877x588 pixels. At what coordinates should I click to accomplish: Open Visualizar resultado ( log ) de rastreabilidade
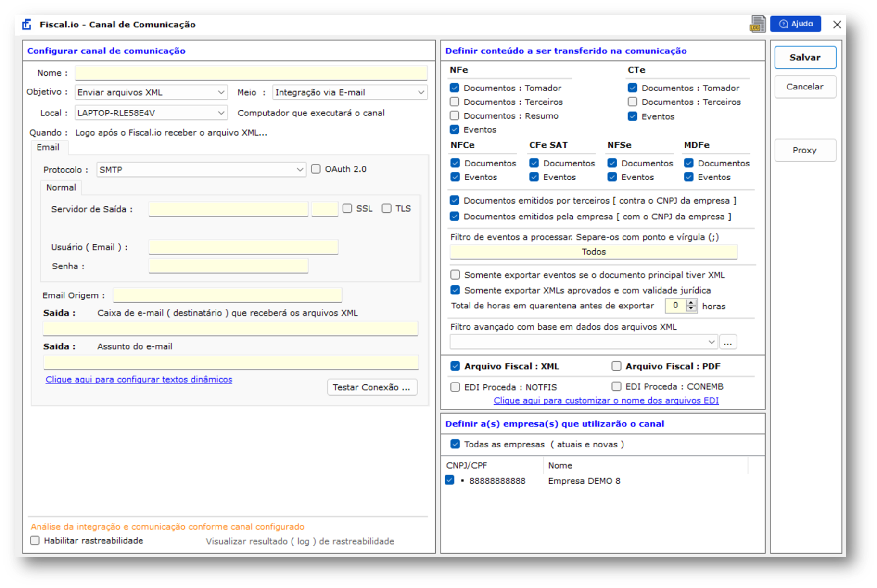[300, 541]
